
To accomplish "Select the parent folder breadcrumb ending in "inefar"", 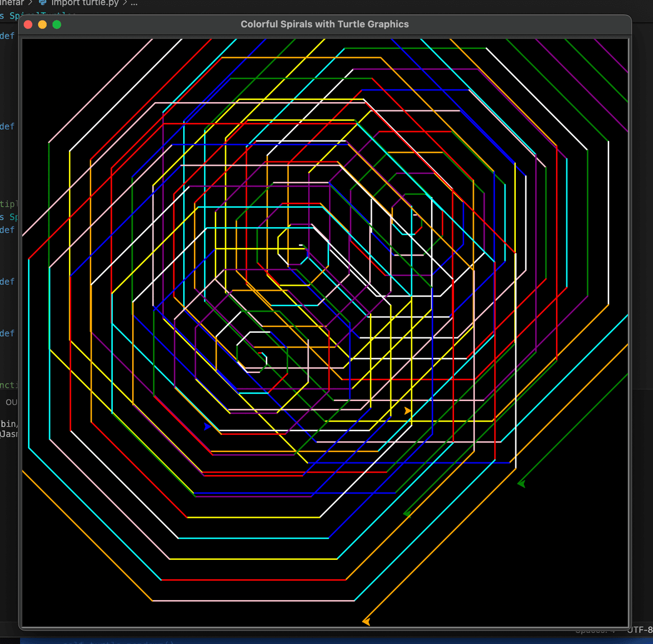I will pos(12,3).
